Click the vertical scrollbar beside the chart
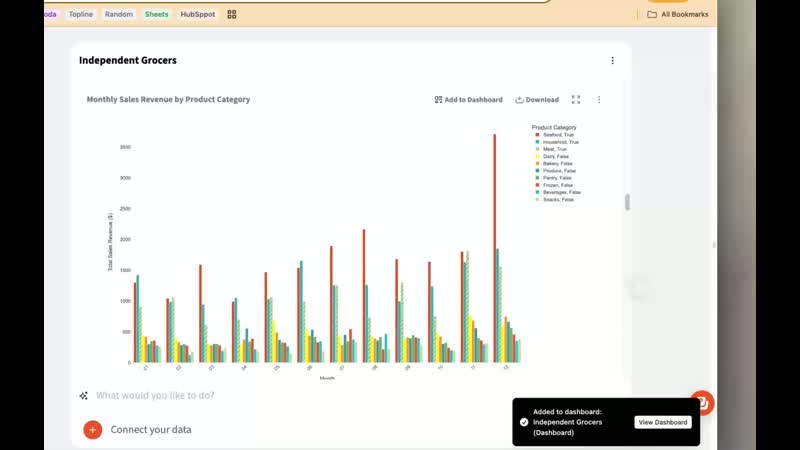800x450 pixels. [x=627, y=202]
